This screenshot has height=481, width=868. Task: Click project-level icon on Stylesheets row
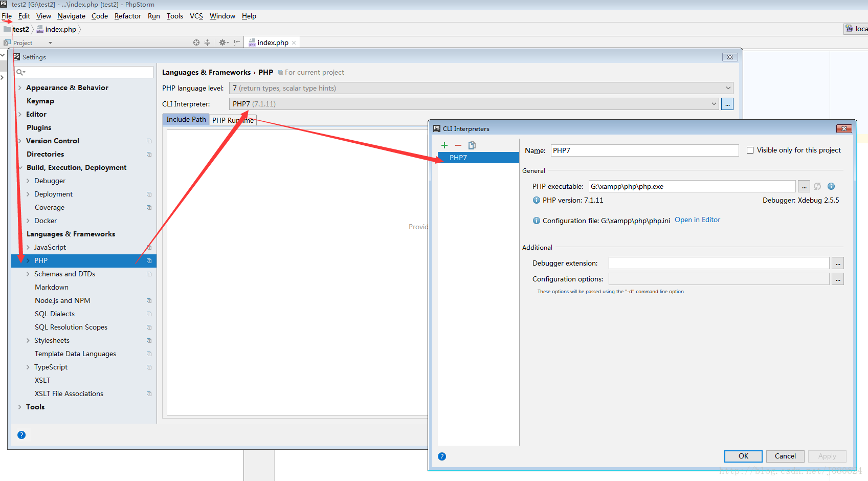(149, 341)
